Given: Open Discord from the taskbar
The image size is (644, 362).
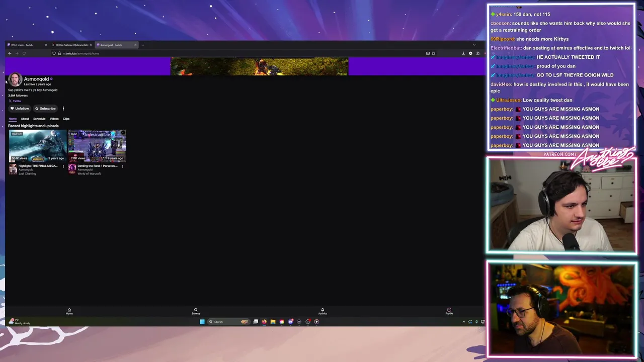Looking at the screenshot, I should pyautogui.click(x=290, y=322).
